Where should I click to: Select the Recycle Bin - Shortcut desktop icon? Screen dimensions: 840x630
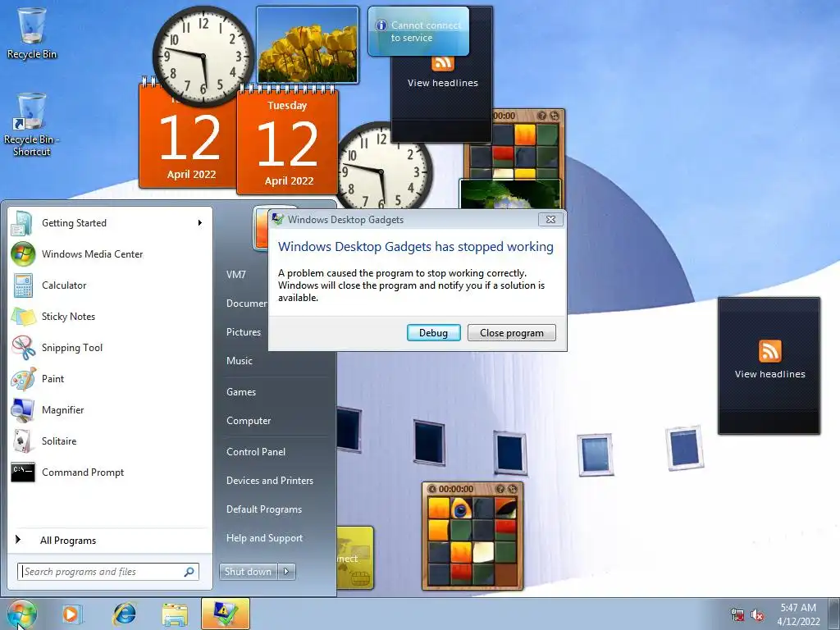click(x=32, y=125)
